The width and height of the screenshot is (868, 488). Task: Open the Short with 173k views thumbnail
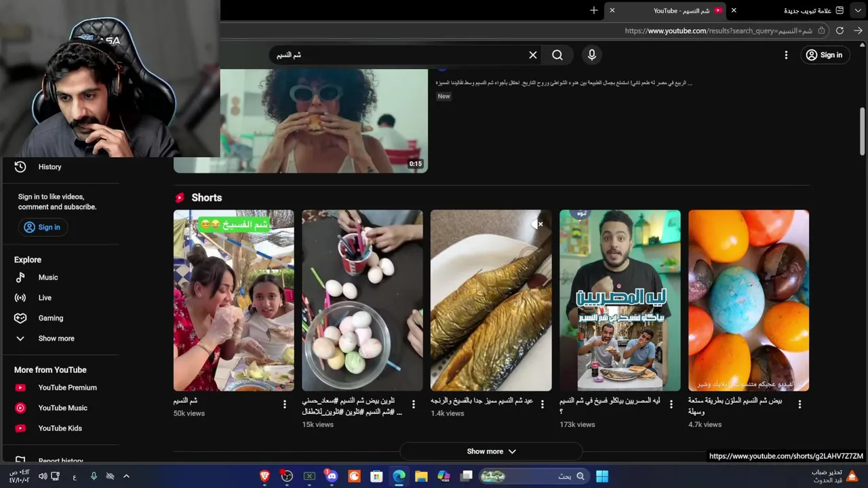click(x=620, y=300)
